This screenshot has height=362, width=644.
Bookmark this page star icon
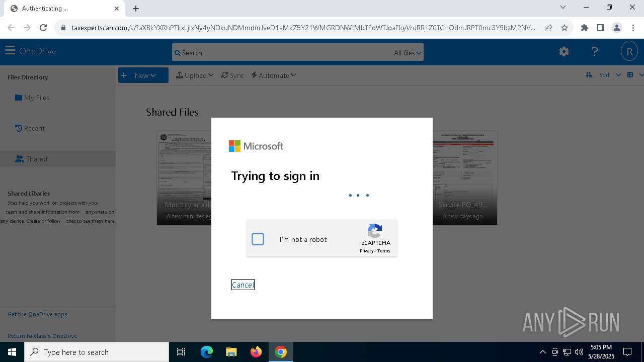tap(565, 28)
